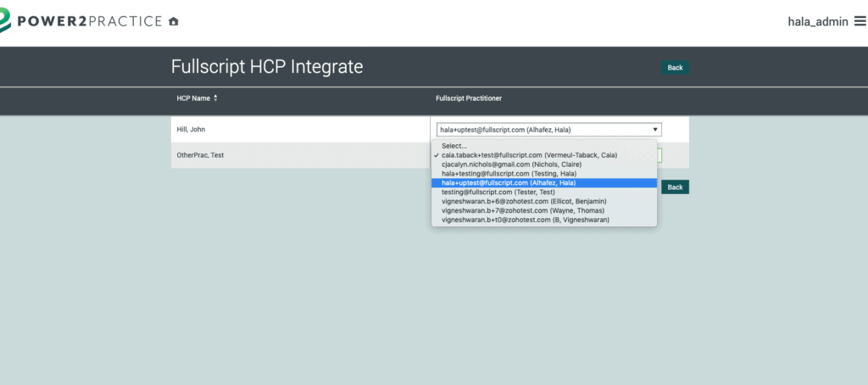Open the hamburger menu beside hala_admin

(860, 21)
